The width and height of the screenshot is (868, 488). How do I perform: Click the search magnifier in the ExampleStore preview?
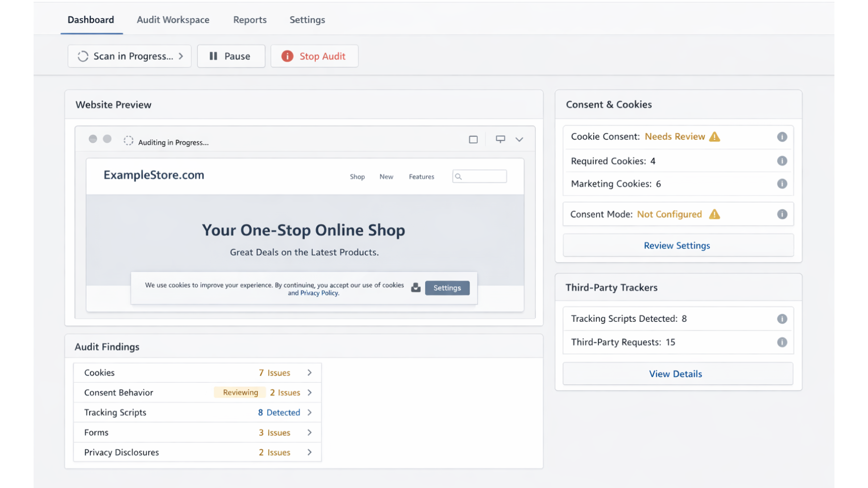click(459, 176)
